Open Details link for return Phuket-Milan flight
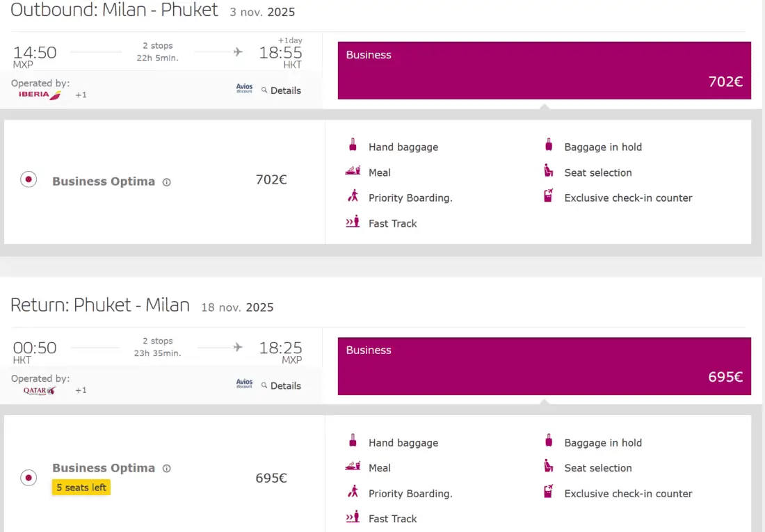This screenshot has width=765, height=532. pos(281,386)
